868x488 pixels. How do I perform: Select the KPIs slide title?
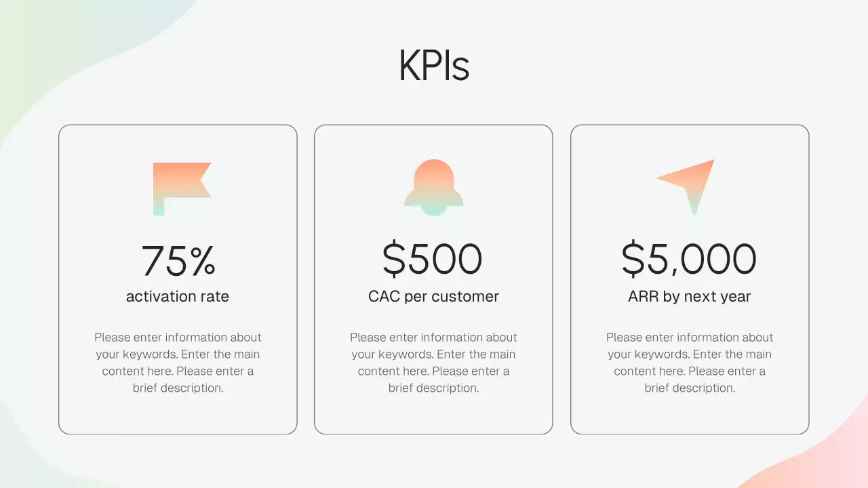tap(434, 66)
